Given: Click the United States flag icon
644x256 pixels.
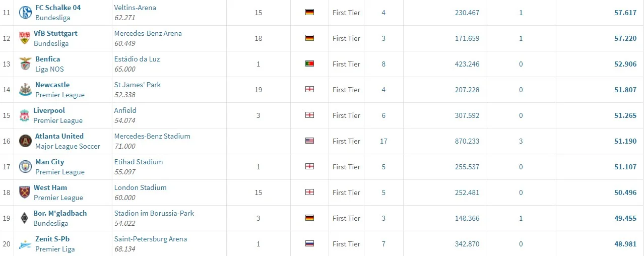Looking at the screenshot, I should coord(310,141).
